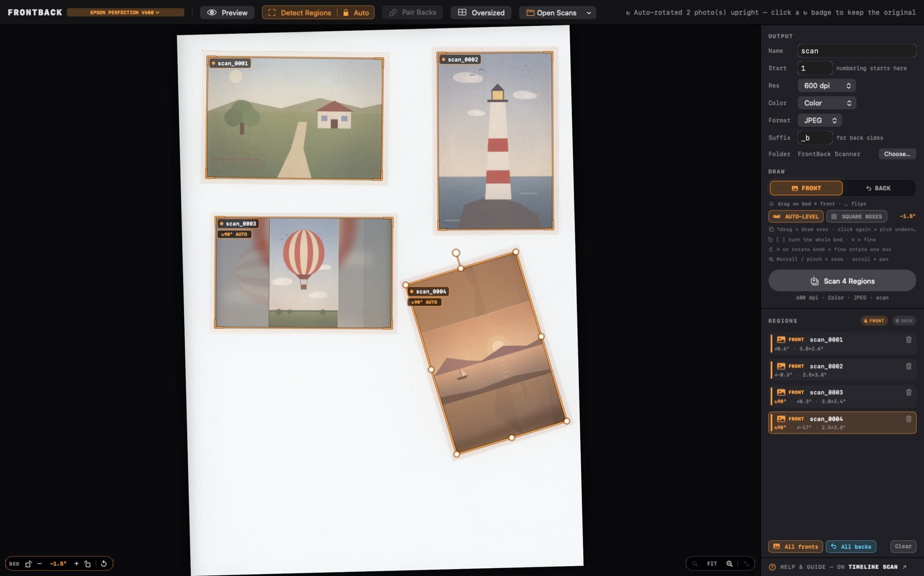Switch draw mode to Front
924x576 pixels.
tap(806, 188)
